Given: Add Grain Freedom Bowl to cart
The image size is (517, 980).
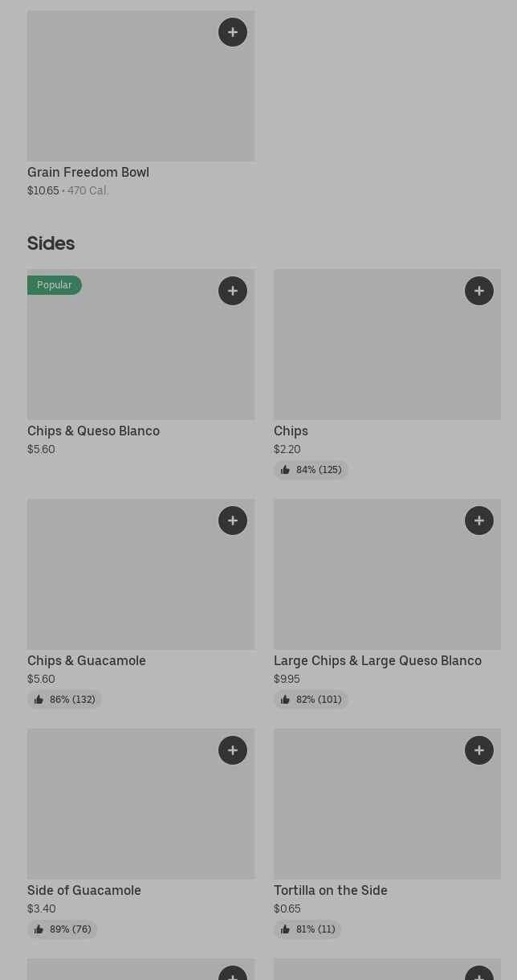Looking at the screenshot, I should (x=233, y=32).
